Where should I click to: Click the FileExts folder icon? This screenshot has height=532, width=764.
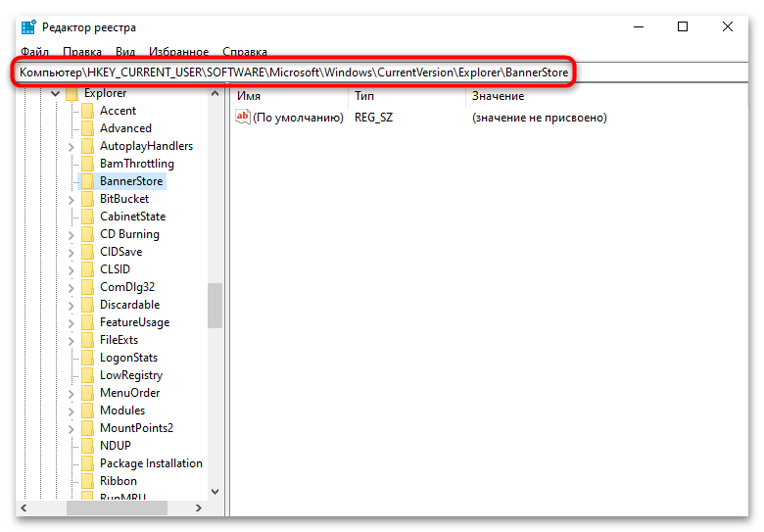88,340
